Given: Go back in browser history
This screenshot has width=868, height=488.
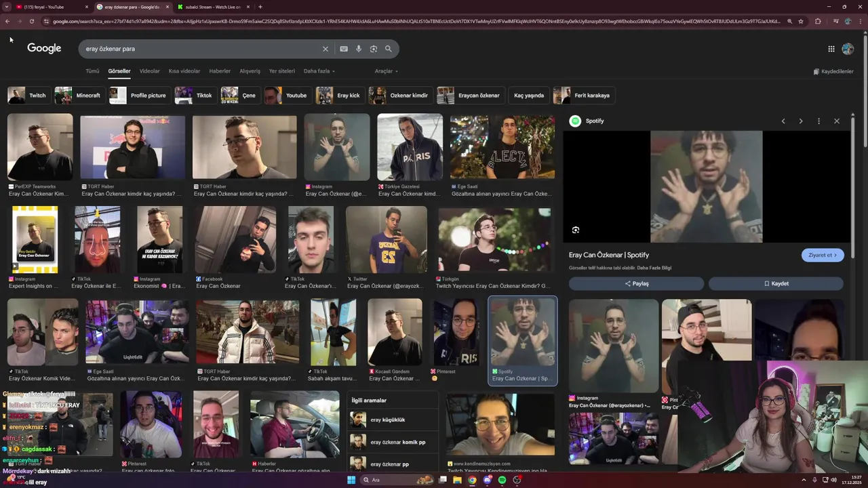Looking at the screenshot, I should tap(7, 21).
